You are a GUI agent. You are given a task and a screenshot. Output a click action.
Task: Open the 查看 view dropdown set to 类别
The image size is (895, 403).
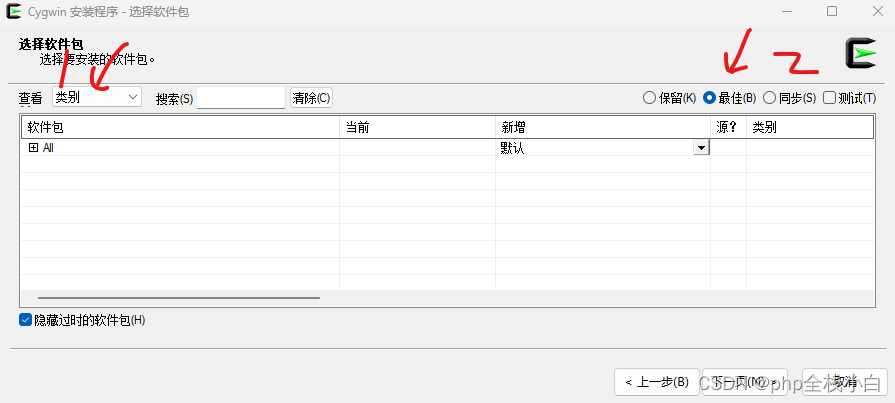coord(96,97)
